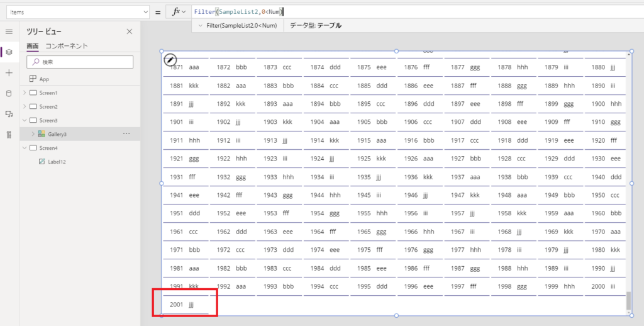Screen dimensions: 644x326
Task: Select gallery cell 1932 ggg
Action: [x=233, y=177]
